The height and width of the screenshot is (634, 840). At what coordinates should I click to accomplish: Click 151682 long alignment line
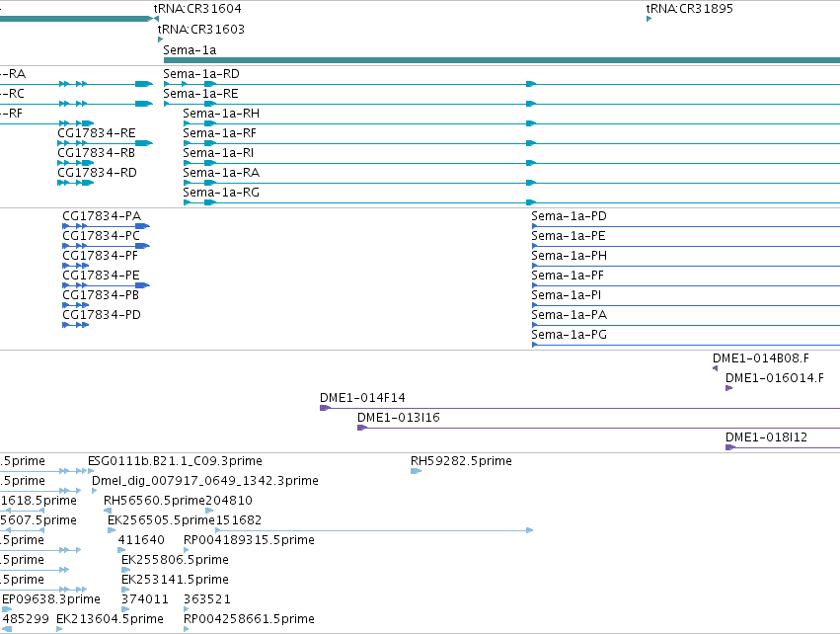(x=374, y=530)
